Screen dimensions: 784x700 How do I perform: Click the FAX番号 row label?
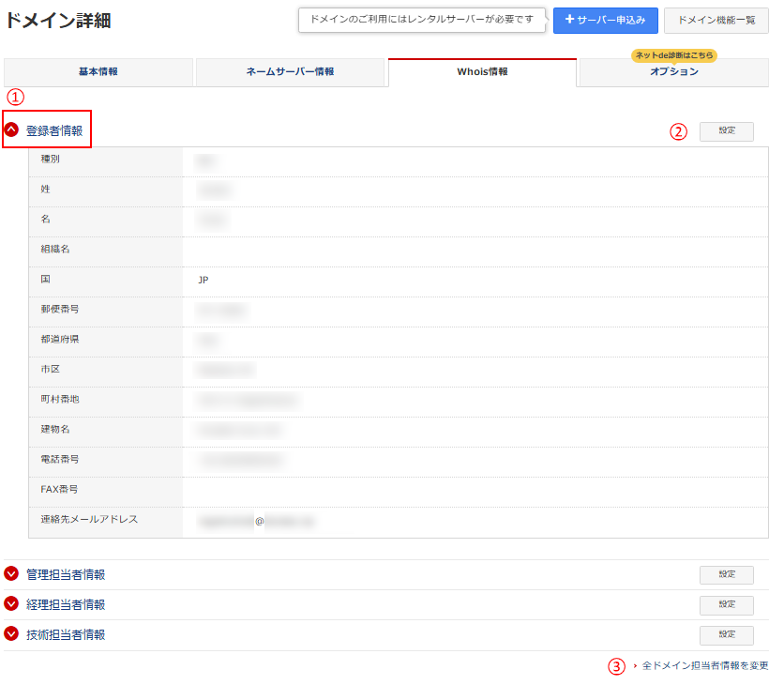(59, 490)
